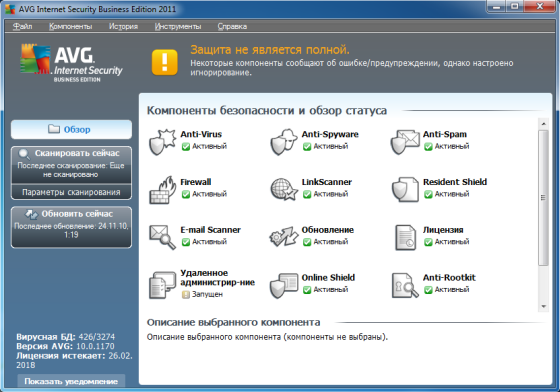Open the Anti-Spam envelope shield icon
This screenshot has height=392, width=560.
pyautogui.click(x=405, y=142)
